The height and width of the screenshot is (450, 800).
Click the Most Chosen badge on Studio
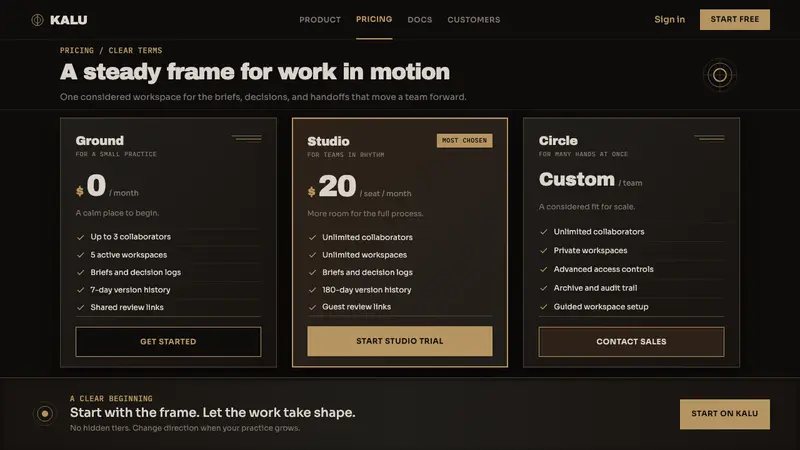click(x=464, y=140)
